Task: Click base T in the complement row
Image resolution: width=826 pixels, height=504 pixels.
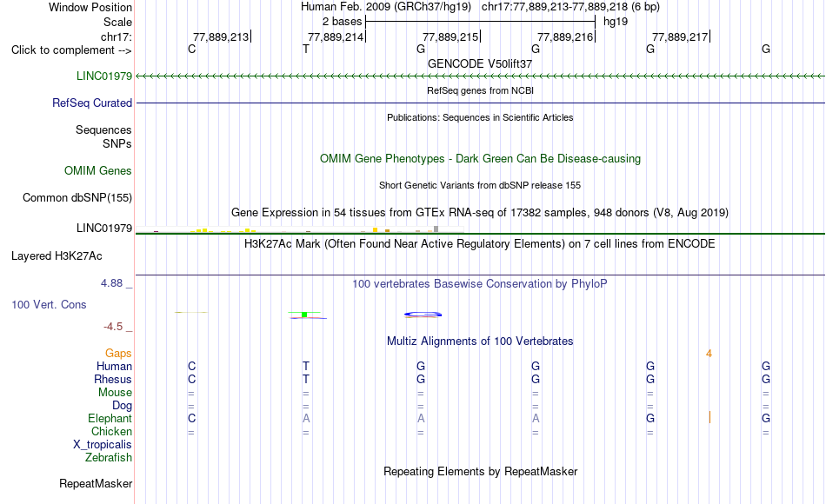Action: [x=305, y=49]
